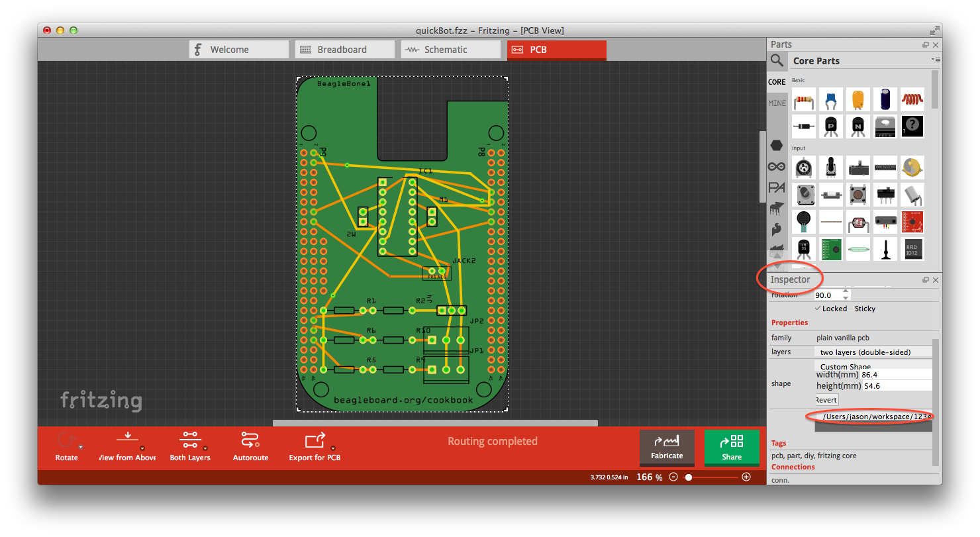The width and height of the screenshot is (980, 537).
Task: Select the mystery part icon in Basic
Action: click(912, 126)
